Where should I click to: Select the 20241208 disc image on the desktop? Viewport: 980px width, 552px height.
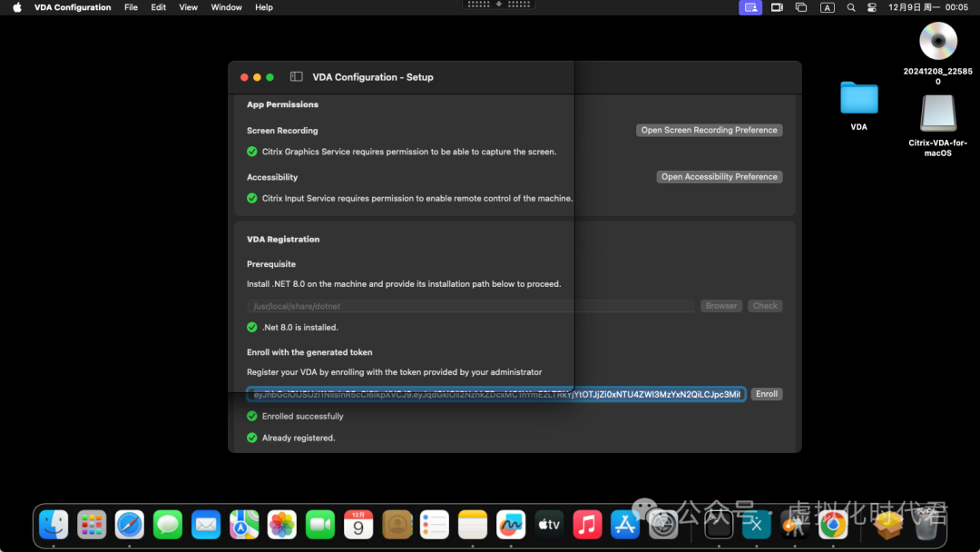[x=937, y=41]
